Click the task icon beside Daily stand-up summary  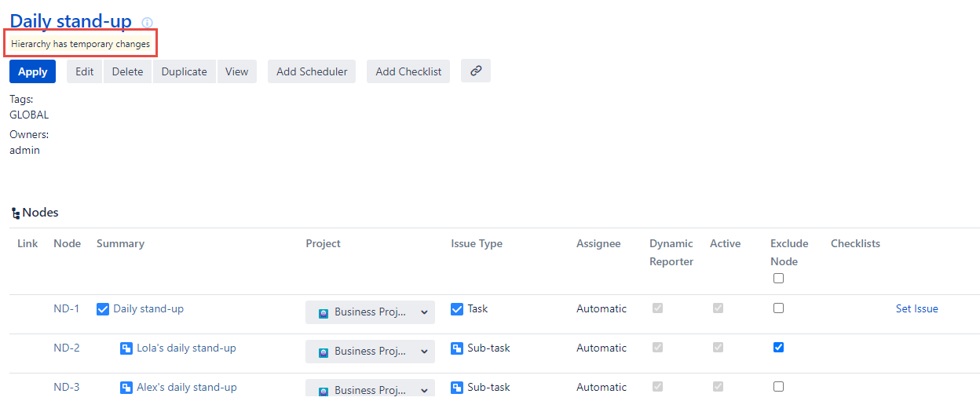(103, 309)
